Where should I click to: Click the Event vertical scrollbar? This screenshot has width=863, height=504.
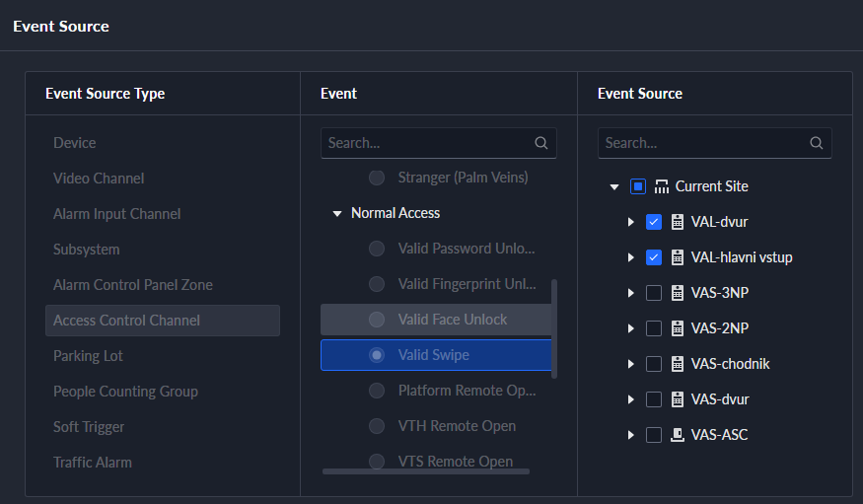point(554,328)
